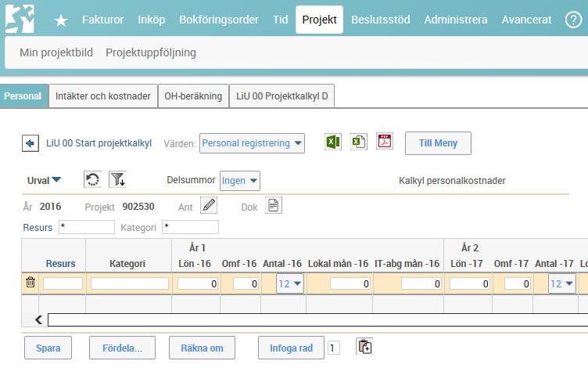Delete row with the trash icon

click(30, 282)
